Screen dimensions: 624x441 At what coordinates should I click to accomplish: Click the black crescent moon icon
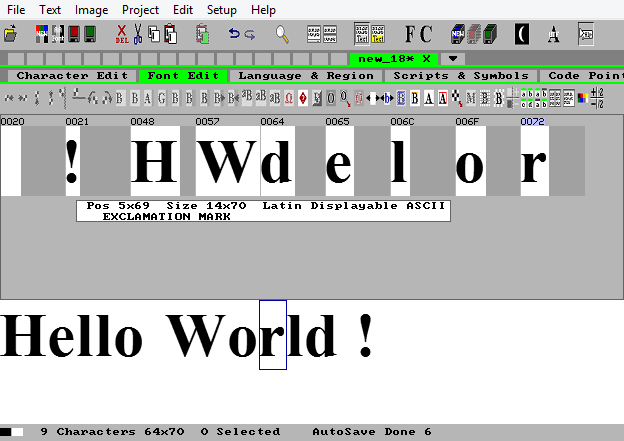pyautogui.click(x=522, y=34)
